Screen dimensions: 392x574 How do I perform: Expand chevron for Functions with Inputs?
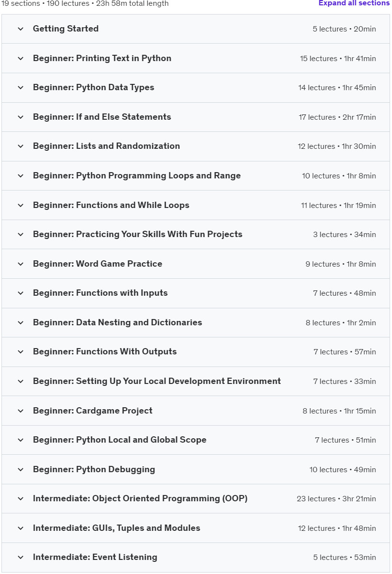click(x=21, y=293)
